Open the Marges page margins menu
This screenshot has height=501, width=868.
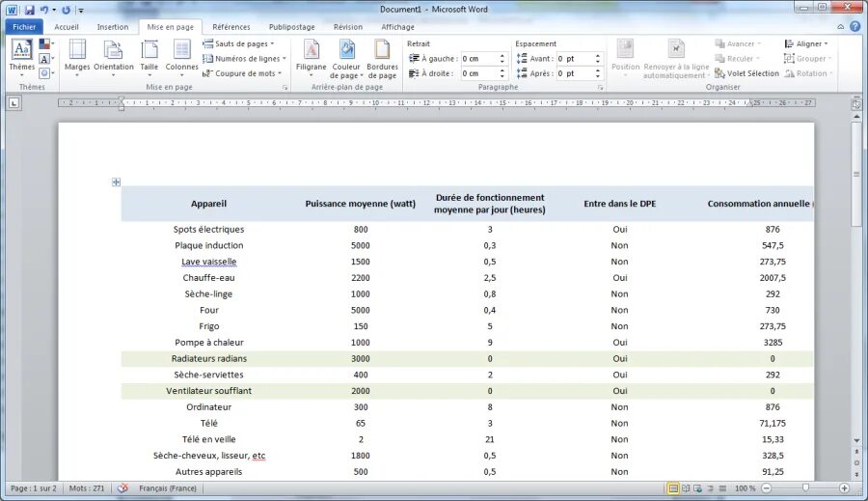[x=77, y=58]
